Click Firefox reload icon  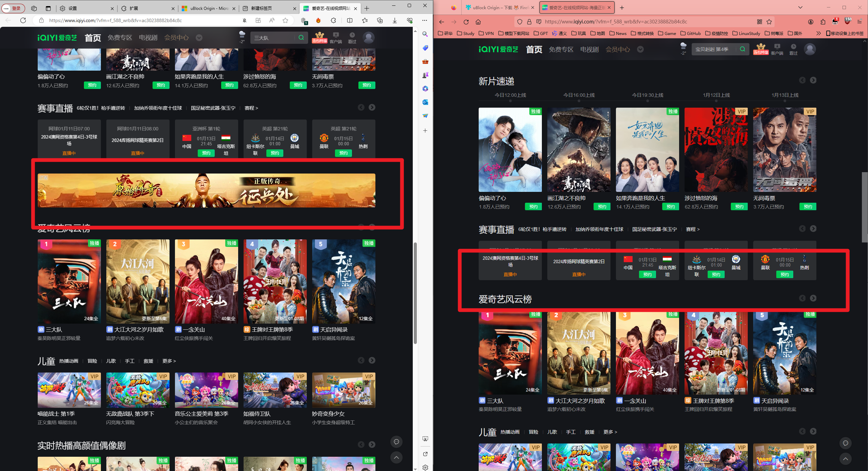pyautogui.click(x=466, y=22)
